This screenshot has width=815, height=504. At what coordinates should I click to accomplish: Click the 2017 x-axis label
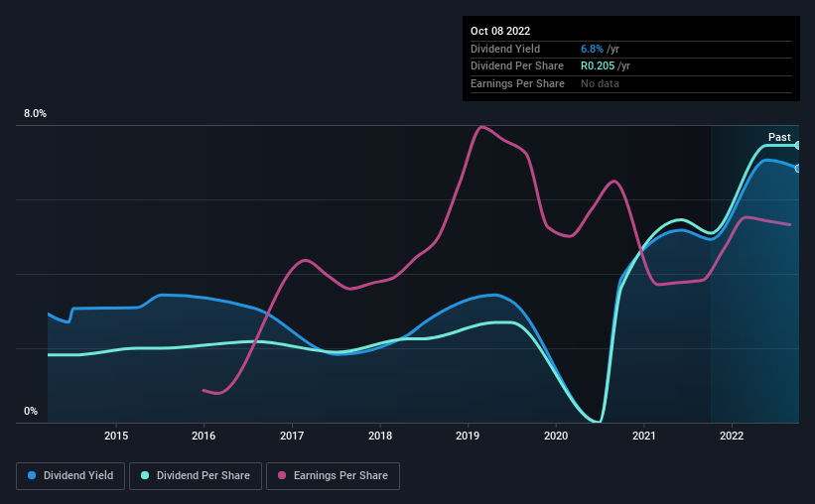(x=292, y=436)
